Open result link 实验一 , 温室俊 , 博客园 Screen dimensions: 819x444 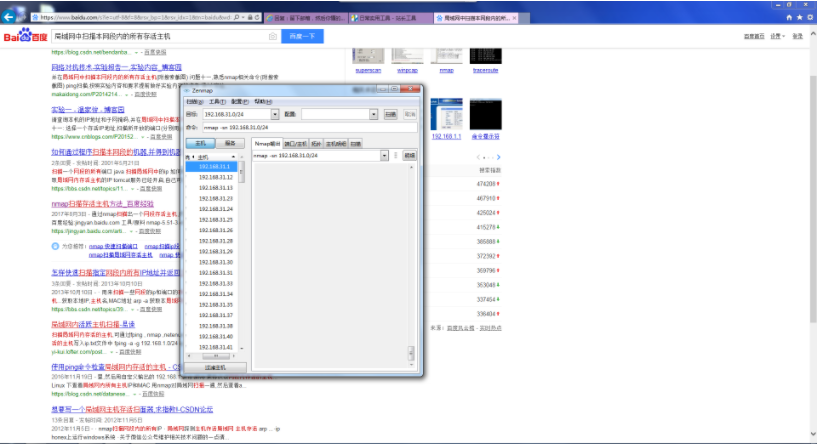88,110
